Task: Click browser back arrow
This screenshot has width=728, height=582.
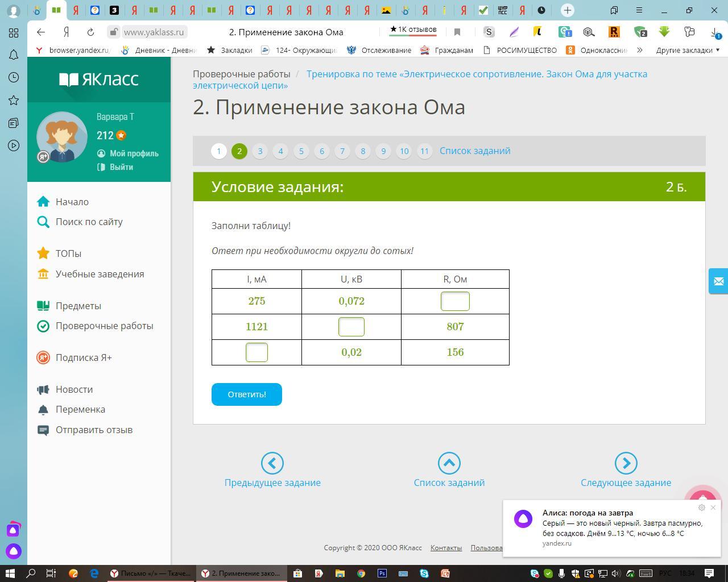Action: point(40,32)
